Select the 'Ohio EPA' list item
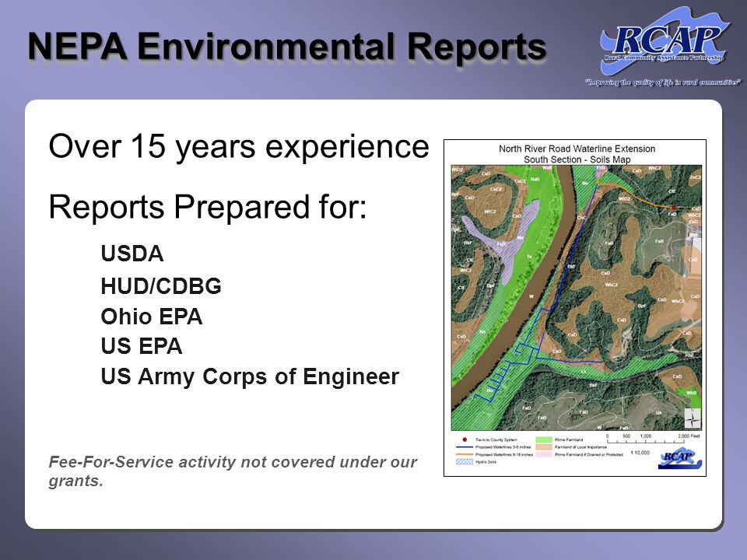The width and height of the screenshot is (747, 560). 152,317
